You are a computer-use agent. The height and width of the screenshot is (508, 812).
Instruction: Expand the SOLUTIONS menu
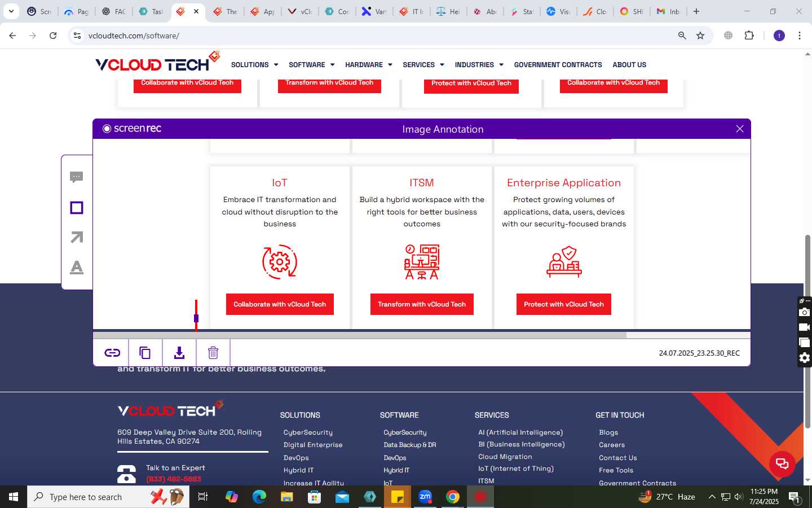(x=254, y=65)
